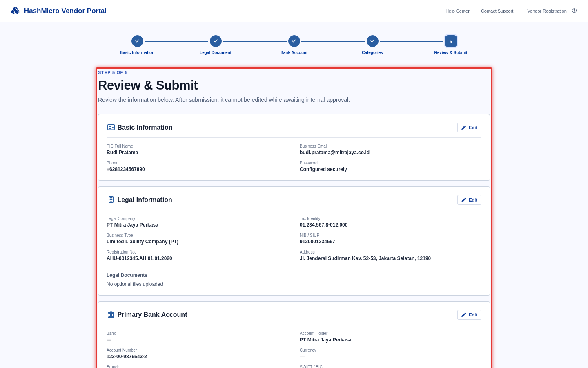Click the Basic Information step checkmark circle
This screenshot has width=588, height=368.
(x=137, y=41)
